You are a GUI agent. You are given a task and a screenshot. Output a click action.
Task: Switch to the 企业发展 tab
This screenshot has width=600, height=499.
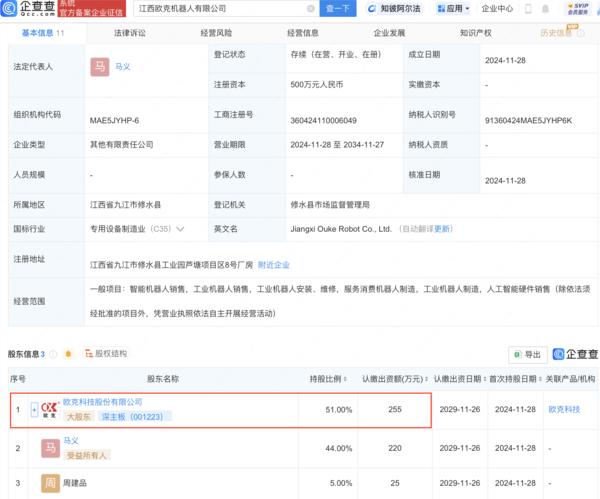click(x=389, y=33)
